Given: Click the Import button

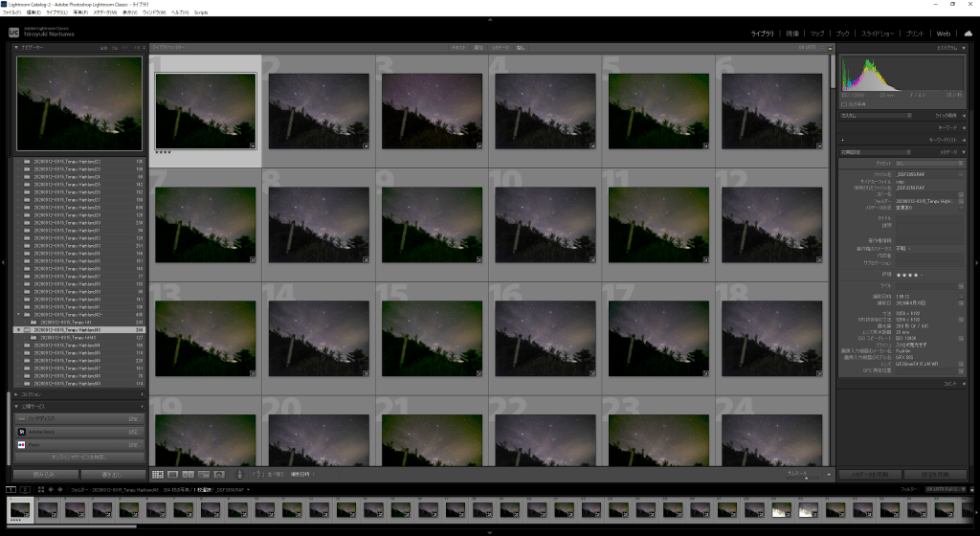Looking at the screenshot, I should coord(46,474).
